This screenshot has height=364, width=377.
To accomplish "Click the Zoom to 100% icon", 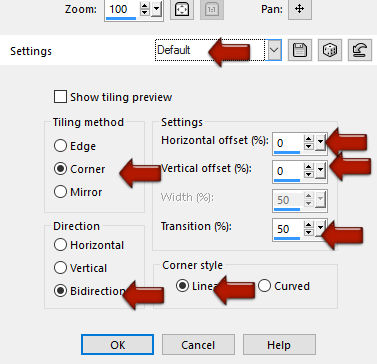I will tap(212, 9).
